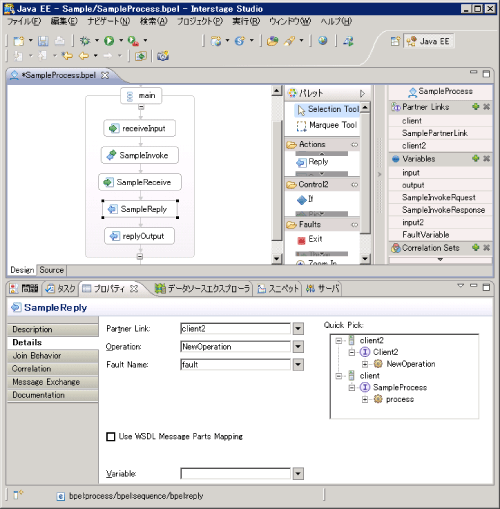Expand the Actions palette drawer
Screen dimensions: 500x509
click(322, 145)
